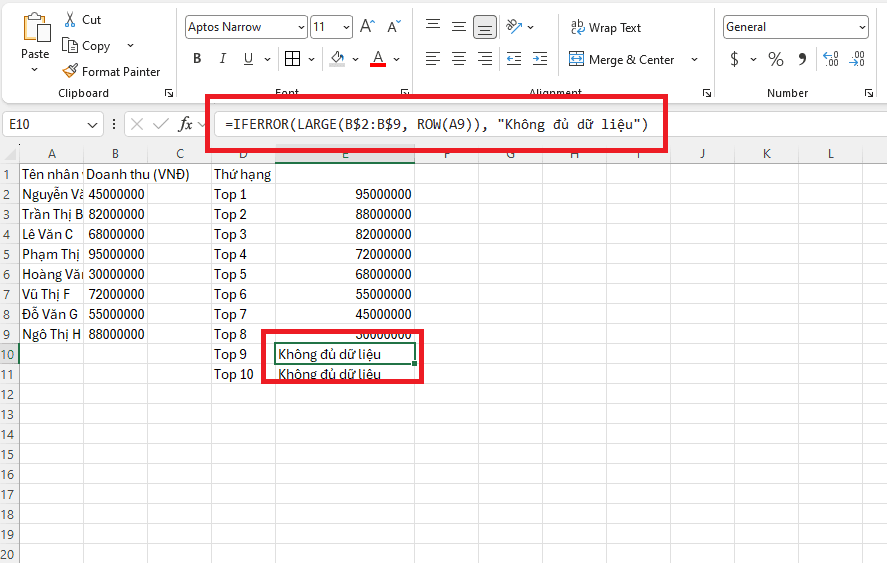Select cell with Trần Thị B
The width and height of the screenshot is (887, 563).
tap(52, 214)
